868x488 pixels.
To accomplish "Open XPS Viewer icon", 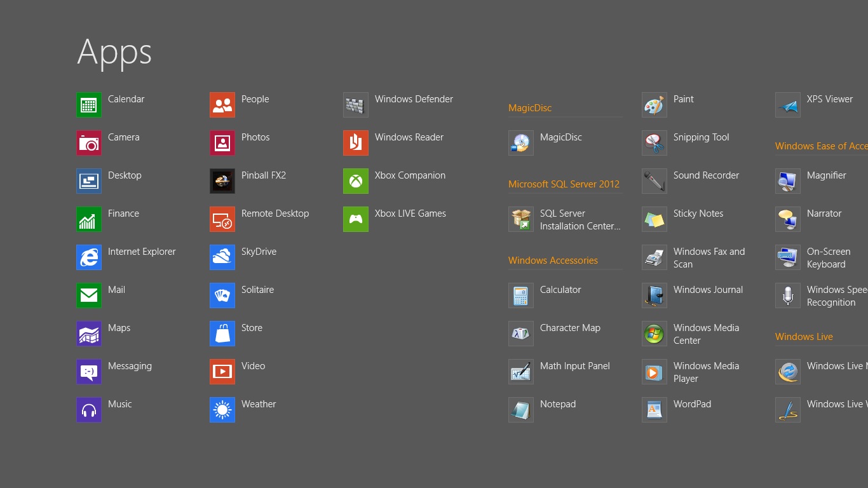I will [788, 105].
